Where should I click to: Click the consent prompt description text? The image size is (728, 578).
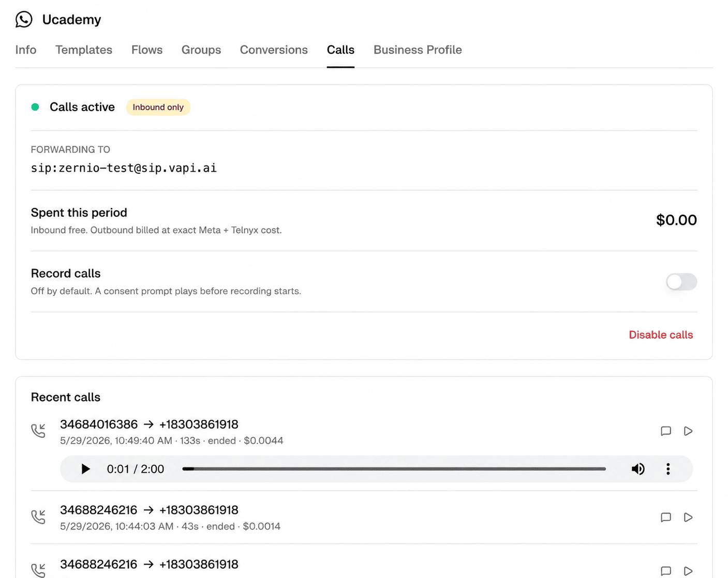tap(166, 291)
